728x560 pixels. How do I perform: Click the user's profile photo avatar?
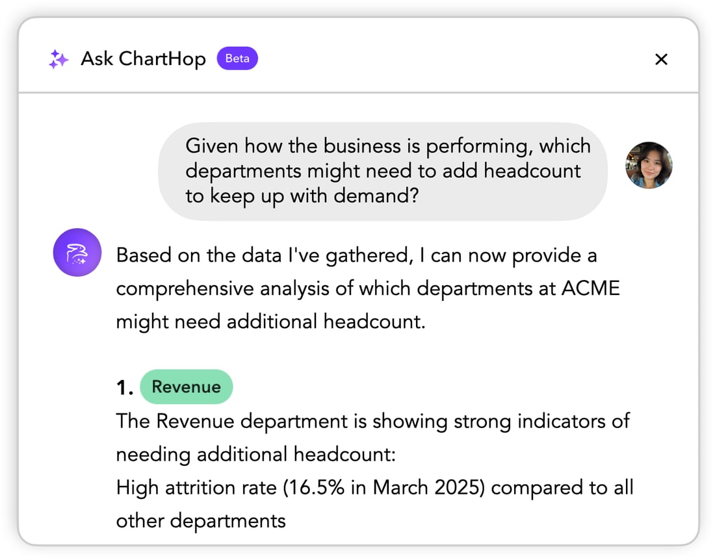648,165
